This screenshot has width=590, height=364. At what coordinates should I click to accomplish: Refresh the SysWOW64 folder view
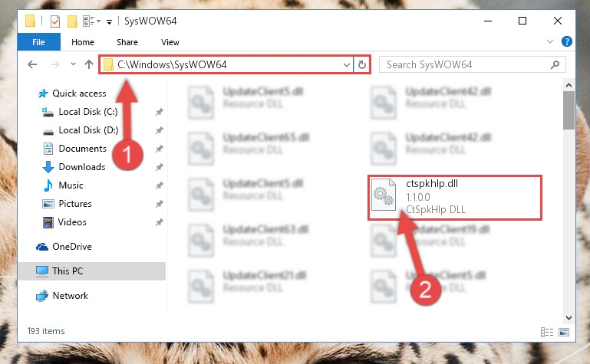[x=362, y=64]
